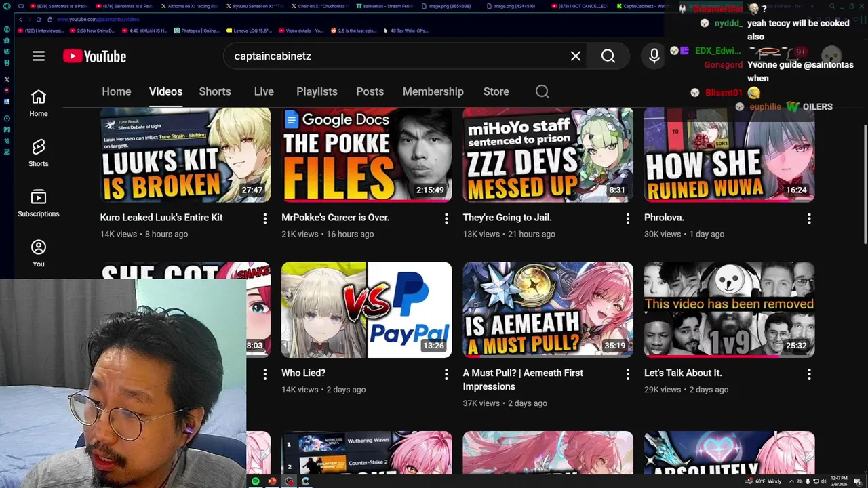This screenshot has width=868, height=488.
Task: Open the You section in sidebar
Action: [39, 253]
